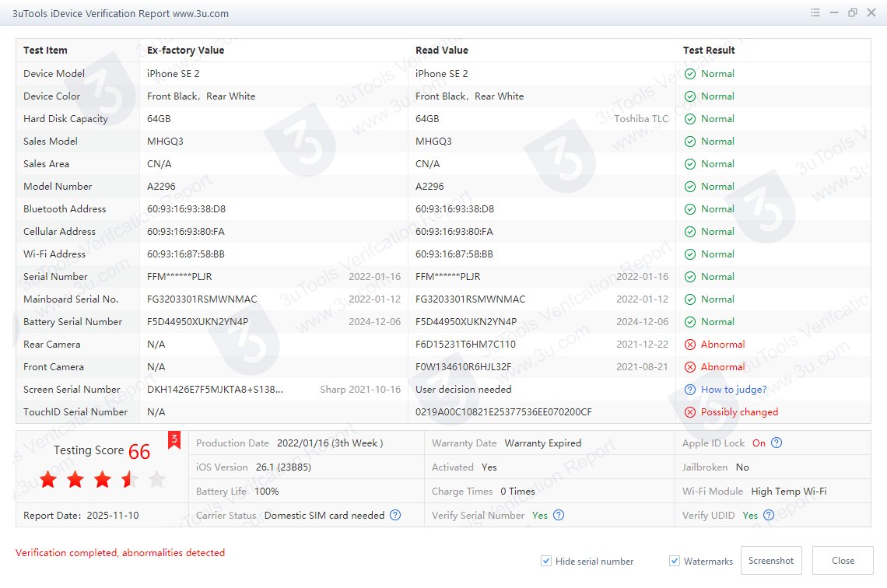Restore the window using the title bar button
The width and height of the screenshot is (887, 588).
(x=853, y=13)
